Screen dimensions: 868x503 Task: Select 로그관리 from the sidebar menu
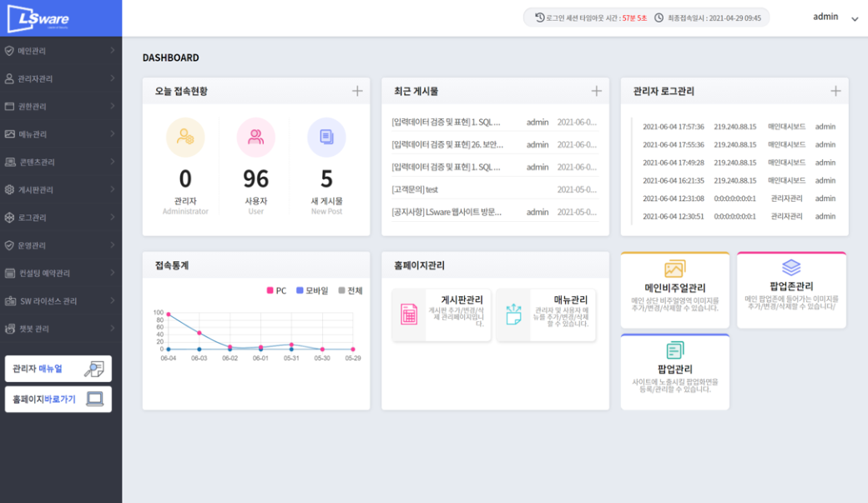[60, 218]
